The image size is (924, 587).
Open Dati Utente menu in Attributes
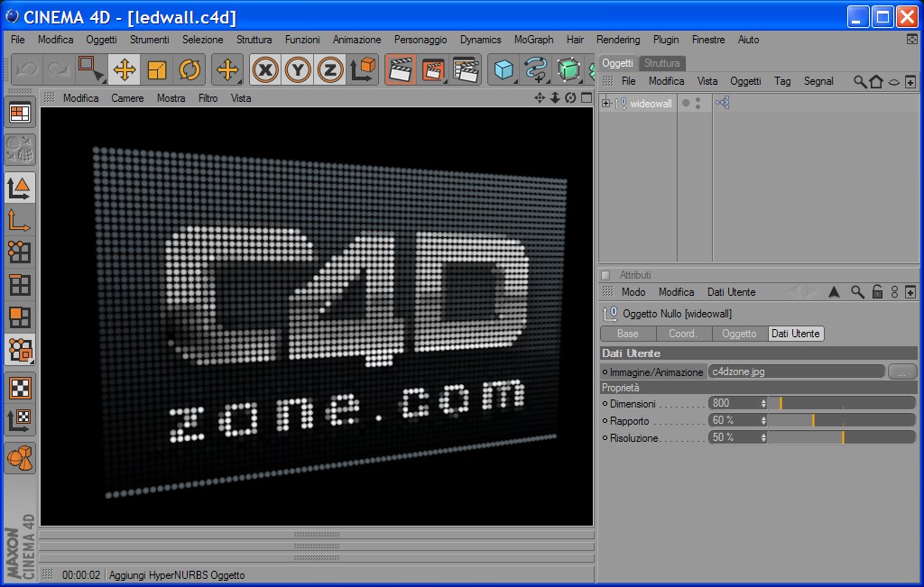pyautogui.click(x=731, y=292)
